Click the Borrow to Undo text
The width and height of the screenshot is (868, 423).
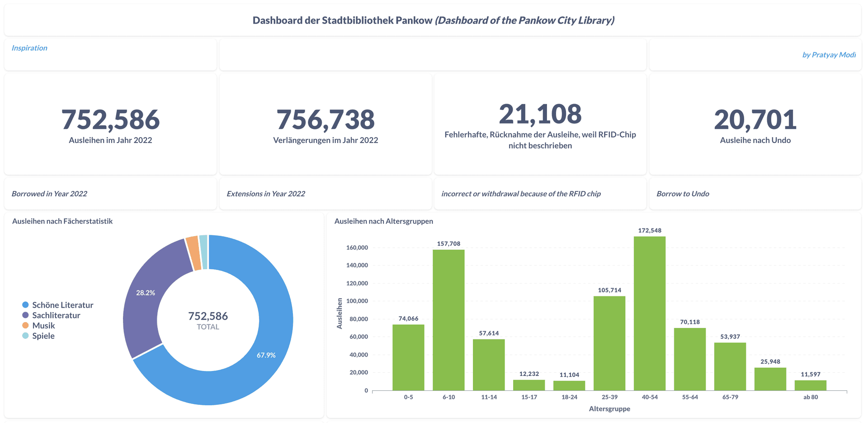click(x=683, y=194)
